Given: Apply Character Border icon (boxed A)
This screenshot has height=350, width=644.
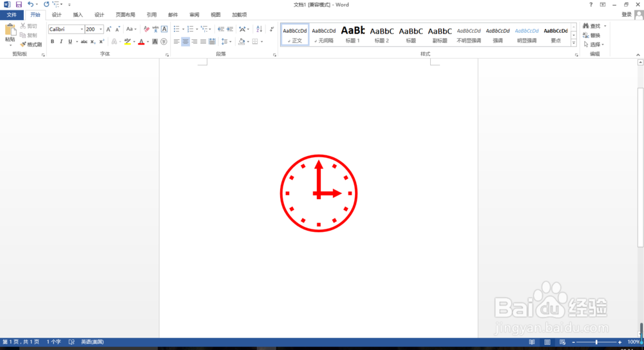Looking at the screenshot, I should (164, 29).
